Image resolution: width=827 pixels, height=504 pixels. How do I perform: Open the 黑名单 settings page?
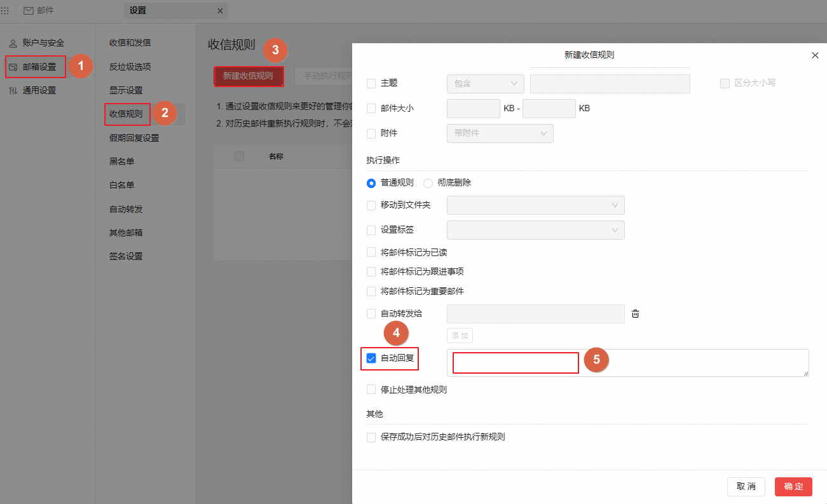coord(122,161)
